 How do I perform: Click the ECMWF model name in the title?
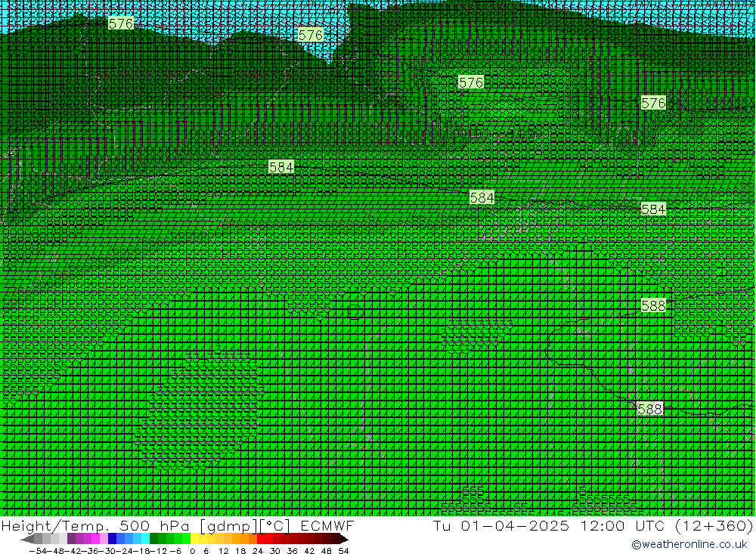pyautogui.click(x=327, y=525)
